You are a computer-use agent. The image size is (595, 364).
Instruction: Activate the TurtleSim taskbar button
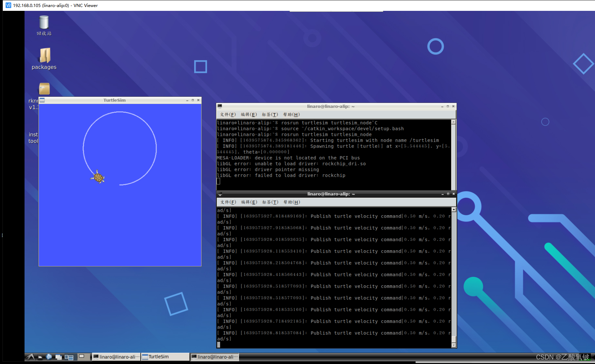[x=165, y=357]
